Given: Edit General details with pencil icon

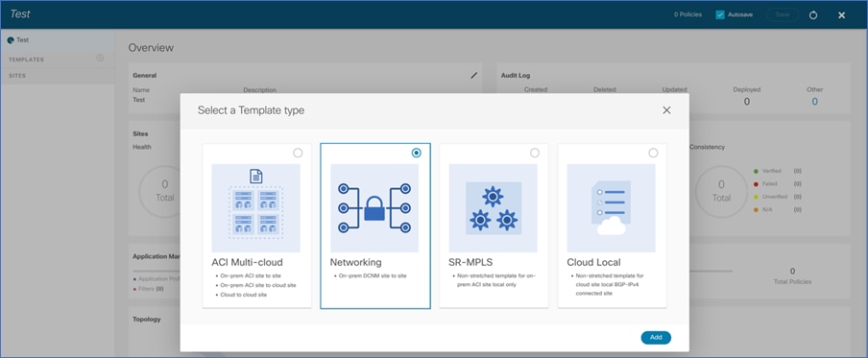Looking at the screenshot, I should [x=474, y=75].
